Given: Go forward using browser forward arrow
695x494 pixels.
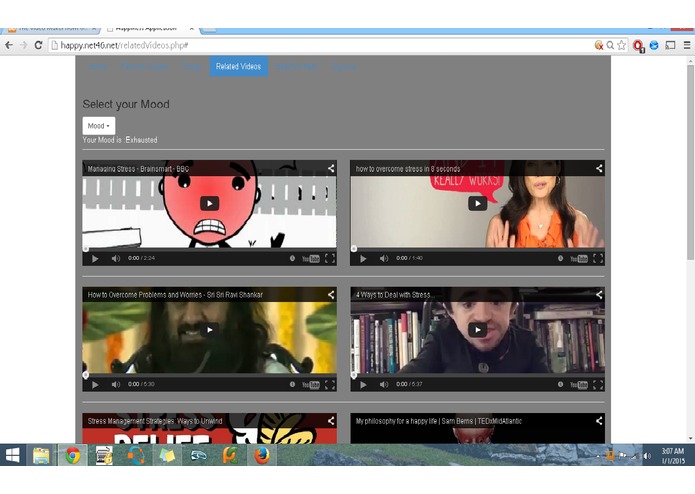Looking at the screenshot, I should click(x=23, y=45).
